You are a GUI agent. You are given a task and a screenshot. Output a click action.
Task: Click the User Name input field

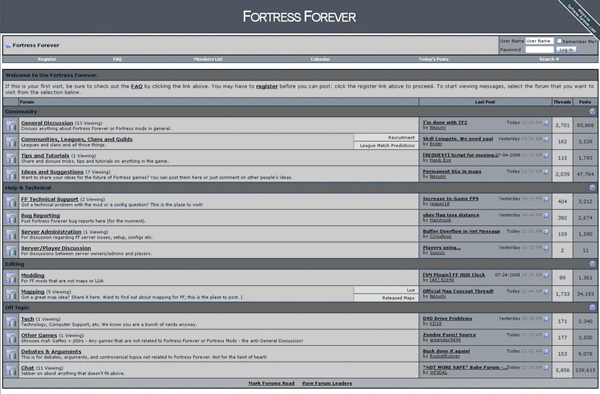[x=539, y=41]
